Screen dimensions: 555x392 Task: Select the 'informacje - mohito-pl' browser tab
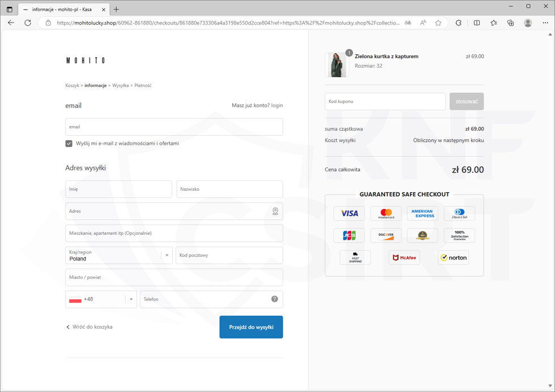tap(62, 9)
